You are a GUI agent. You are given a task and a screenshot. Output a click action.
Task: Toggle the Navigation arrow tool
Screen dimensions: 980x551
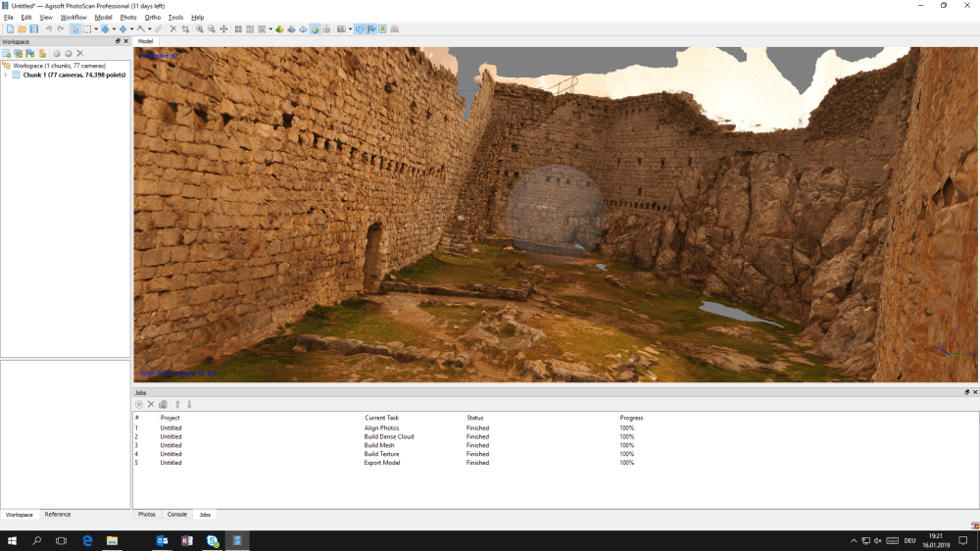pos(75,29)
